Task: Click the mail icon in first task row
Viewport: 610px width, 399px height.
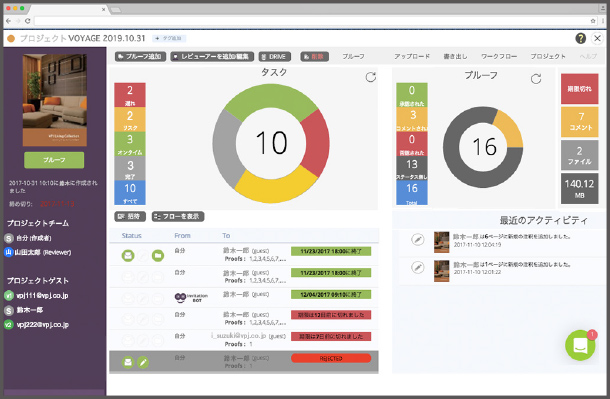Action: click(x=128, y=256)
